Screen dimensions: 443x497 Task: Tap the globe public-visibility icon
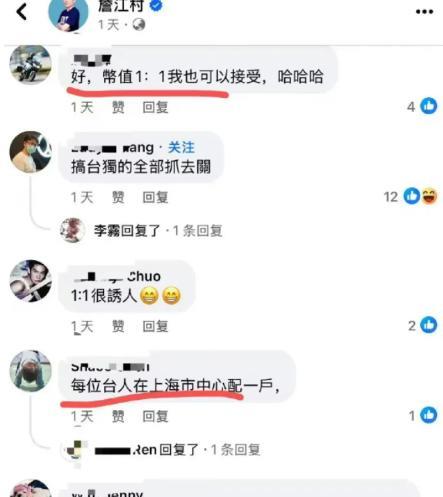tap(139, 24)
